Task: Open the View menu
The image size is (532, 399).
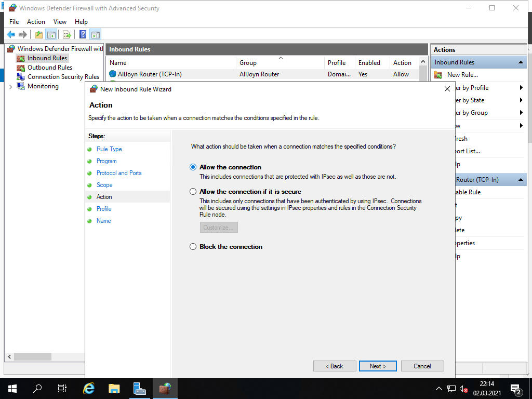Action: pos(60,22)
